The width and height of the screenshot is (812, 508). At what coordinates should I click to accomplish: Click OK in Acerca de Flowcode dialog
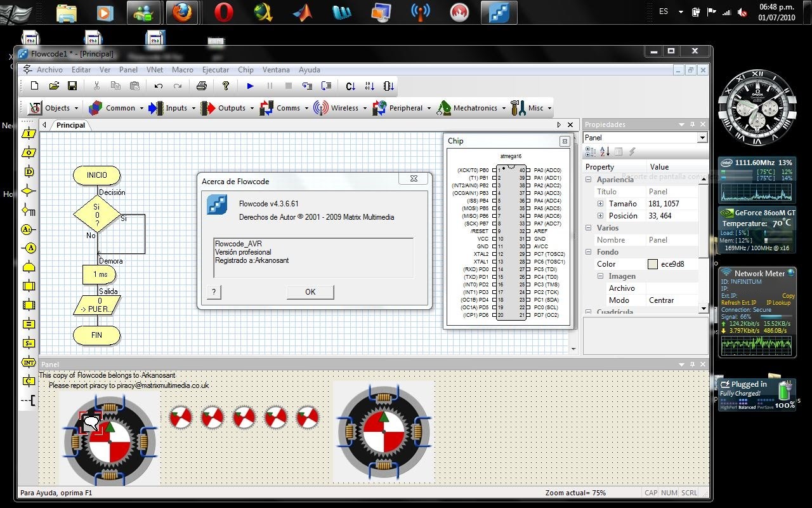pos(310,292)
